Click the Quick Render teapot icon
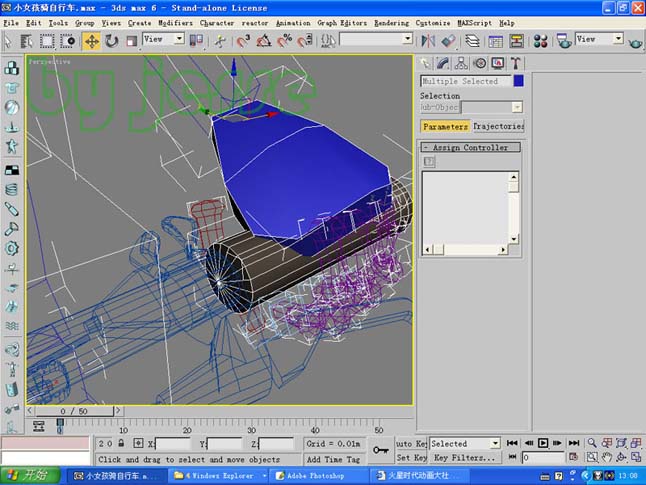 click(635, 42)
